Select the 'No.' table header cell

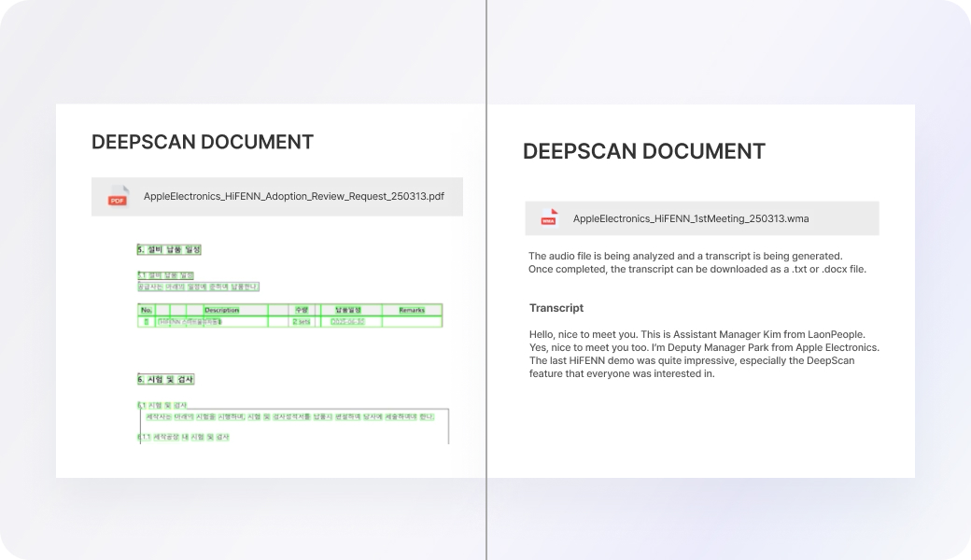(147, 310)
